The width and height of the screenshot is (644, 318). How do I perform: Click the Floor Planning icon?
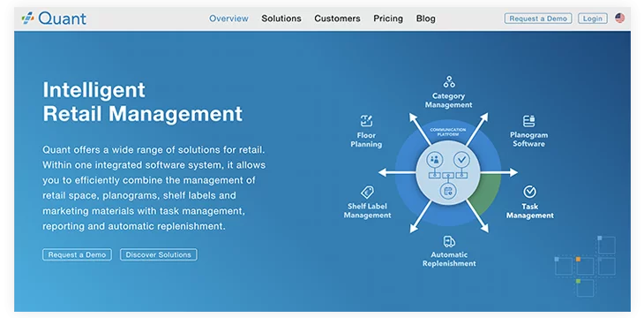[366, 121]
